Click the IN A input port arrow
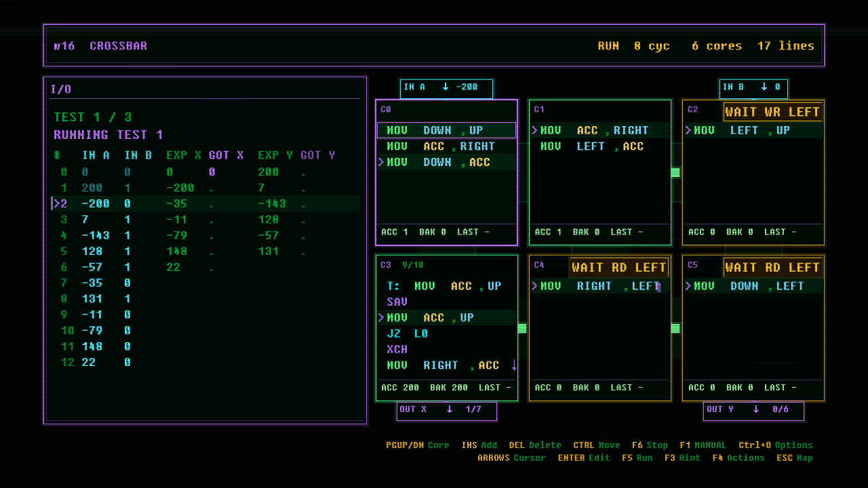Viewport: 868px width, 488px height. [x=446, y=87]
